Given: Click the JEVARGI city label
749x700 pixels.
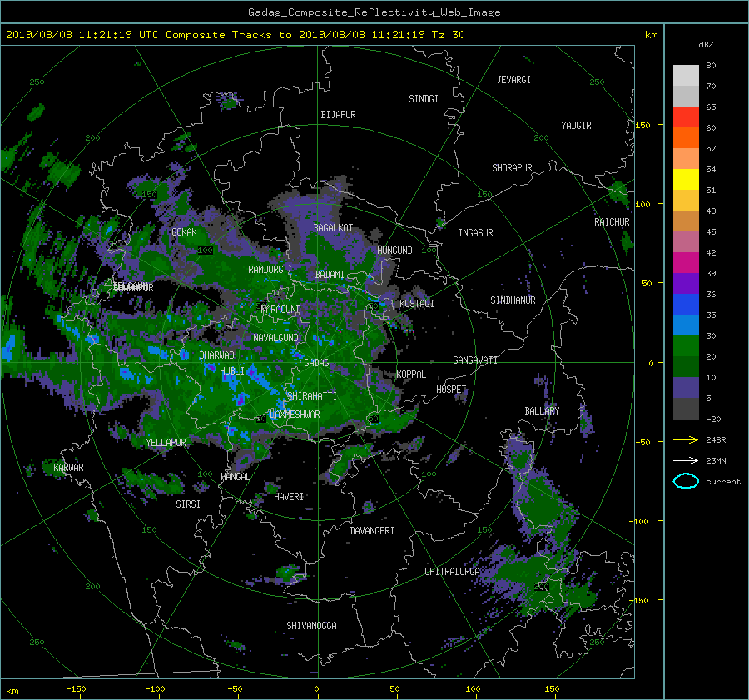Looking at the screenshot, I should (513, 80).
